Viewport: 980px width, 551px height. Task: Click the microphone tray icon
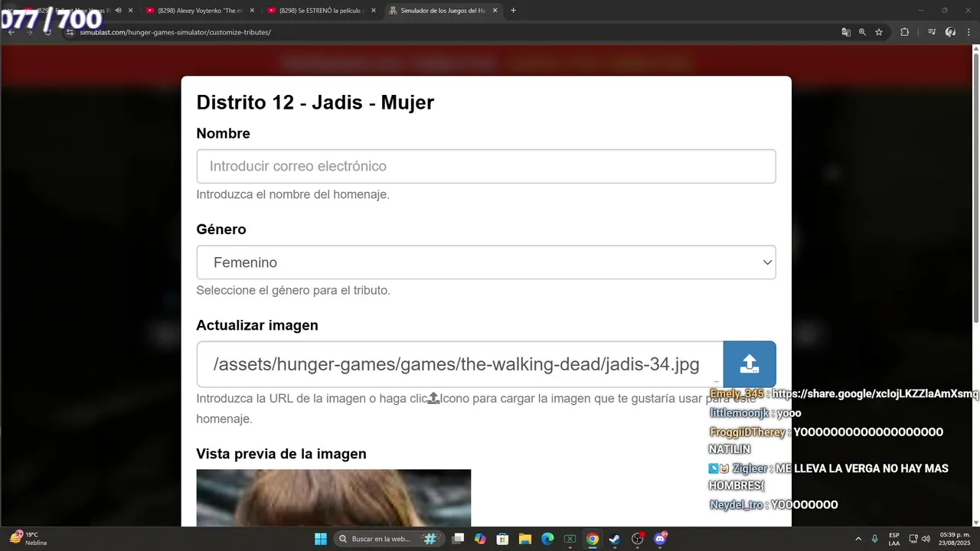click(x=874, y=539)
